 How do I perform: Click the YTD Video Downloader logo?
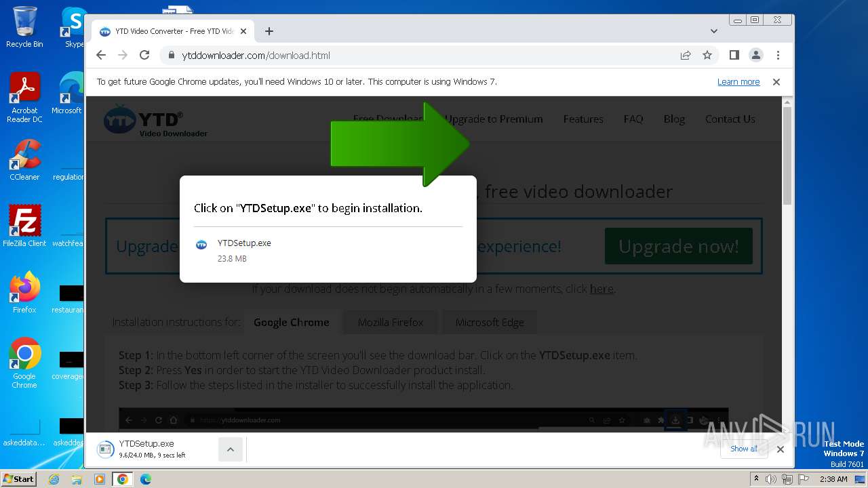(155, 121)
